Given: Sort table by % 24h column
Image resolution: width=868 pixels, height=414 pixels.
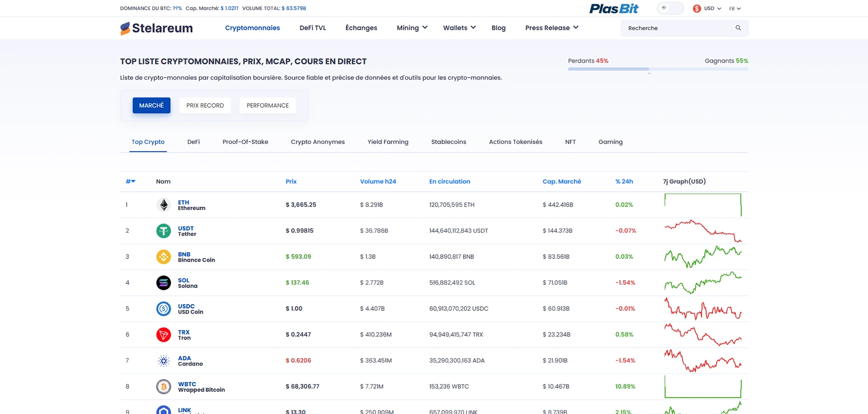Looking at the screenshot, I should (x=624, y=181).
